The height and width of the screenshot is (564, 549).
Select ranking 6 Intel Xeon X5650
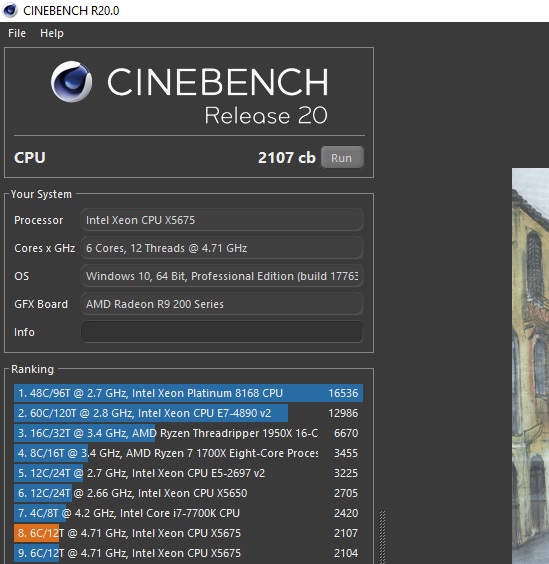tap(188, 493)
